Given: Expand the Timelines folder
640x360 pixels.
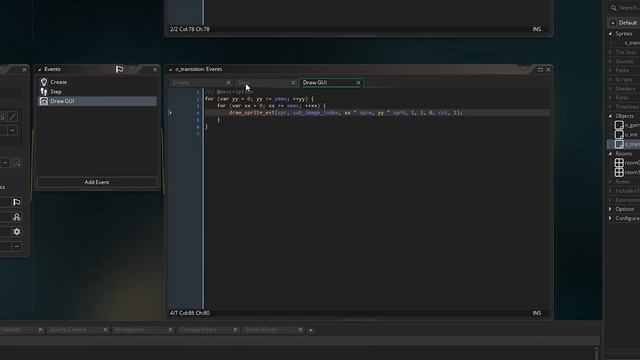Looking at the screenshot, I should pyautogui.click(x=611, y=107).
